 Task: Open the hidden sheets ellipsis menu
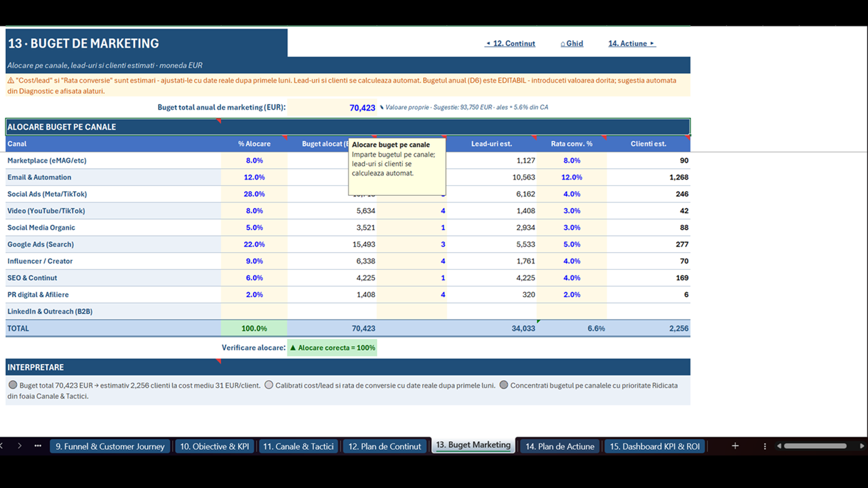tap(38, 446)
